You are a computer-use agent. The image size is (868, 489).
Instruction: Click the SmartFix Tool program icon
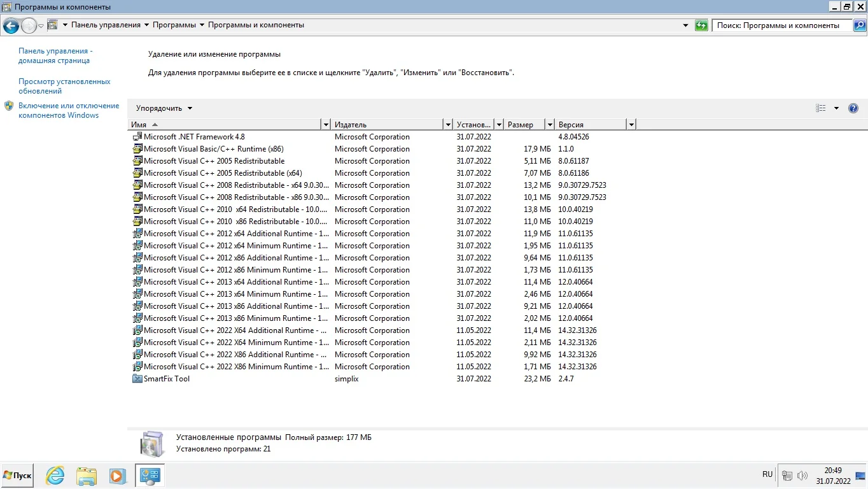click(x=137, y=379)
